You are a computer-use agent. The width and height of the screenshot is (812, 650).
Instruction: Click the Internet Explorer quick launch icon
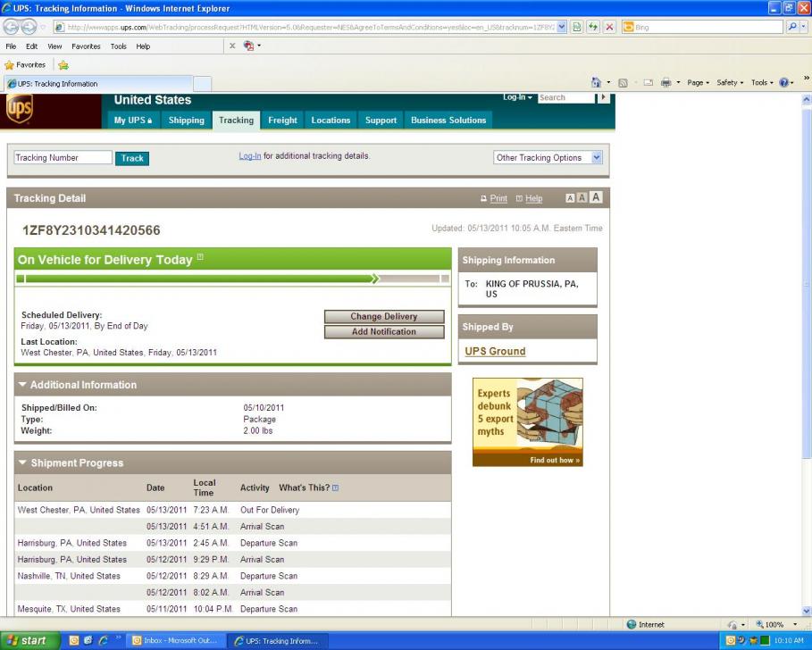[103, 640]
